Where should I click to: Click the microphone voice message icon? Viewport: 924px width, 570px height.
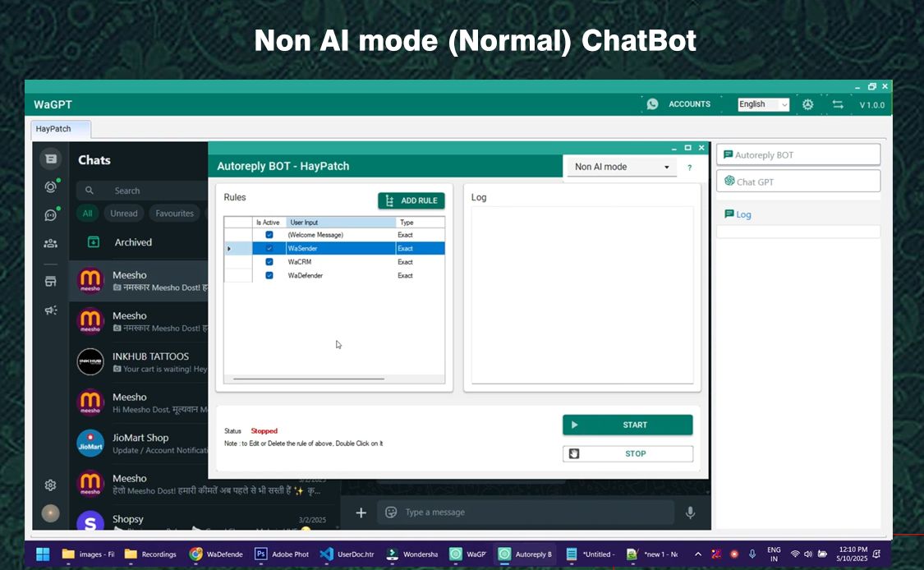[x=690, y=513]
